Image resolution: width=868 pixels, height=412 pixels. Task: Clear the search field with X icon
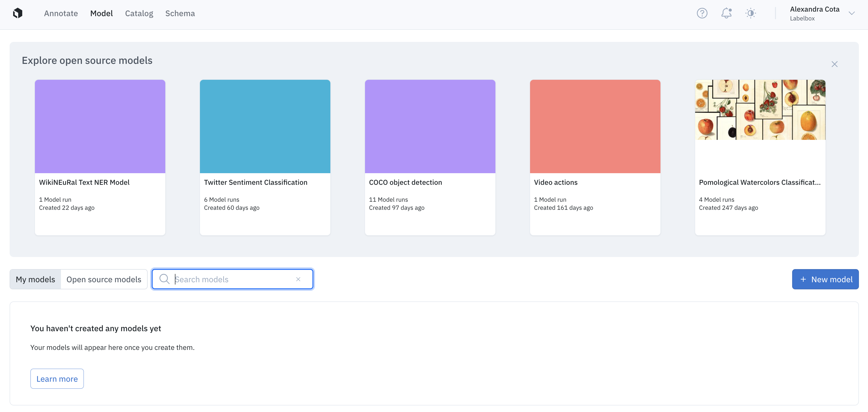[x=298, y=279]
